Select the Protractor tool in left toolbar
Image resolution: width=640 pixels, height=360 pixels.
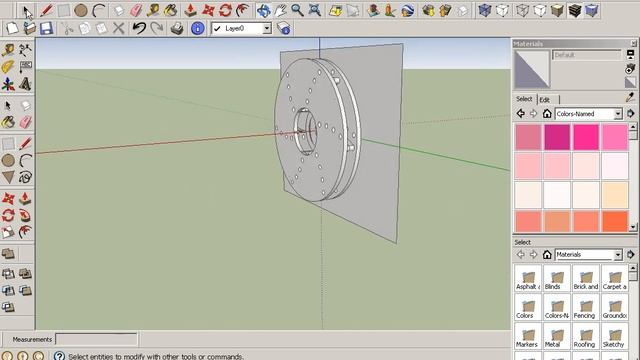8,67
